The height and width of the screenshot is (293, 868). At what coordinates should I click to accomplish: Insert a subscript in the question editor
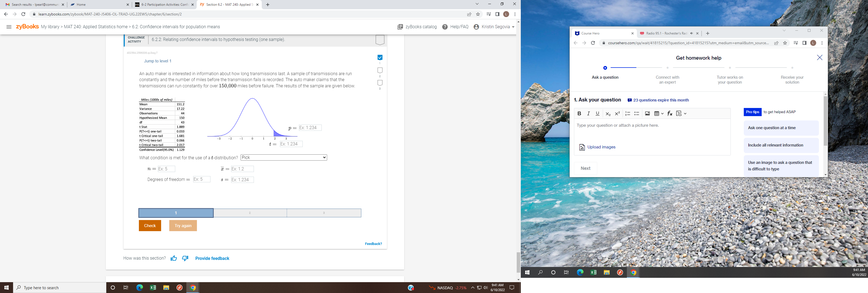[608, 114]
